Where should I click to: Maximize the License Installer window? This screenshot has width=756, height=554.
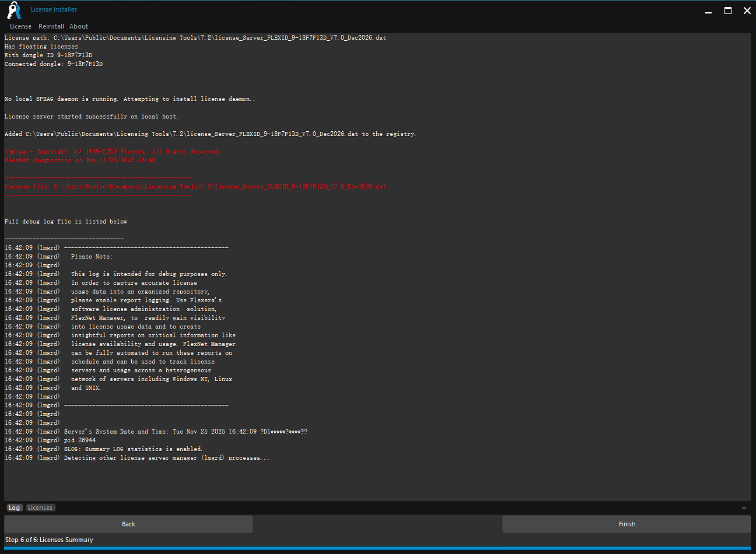pyautogui.click(x=728, y=11)
